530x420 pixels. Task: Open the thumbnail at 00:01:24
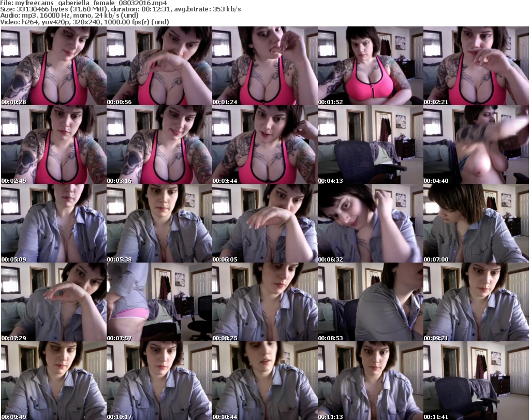(x=264, y=66)
